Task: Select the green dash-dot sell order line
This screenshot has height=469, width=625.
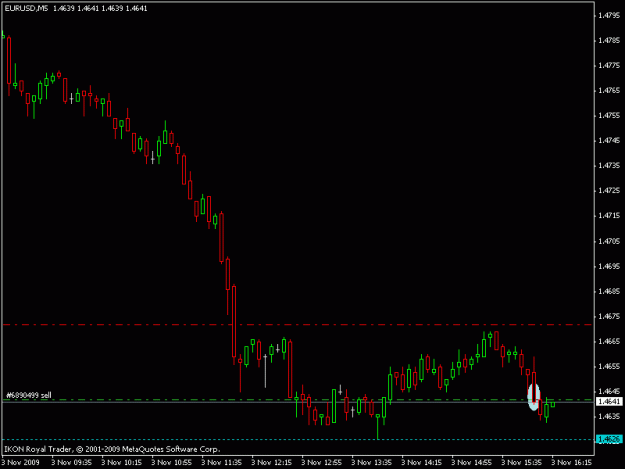Action: click(298, 399)
